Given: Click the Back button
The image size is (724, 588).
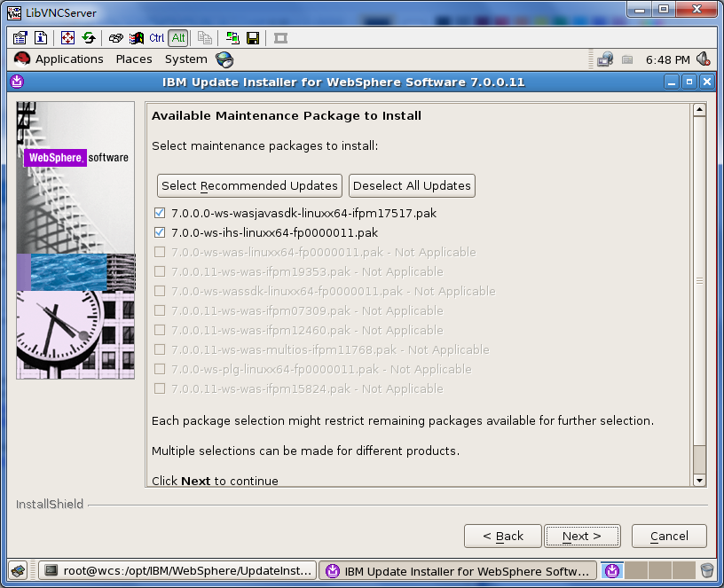Looking at the screenshot, I should click(503, 537).
